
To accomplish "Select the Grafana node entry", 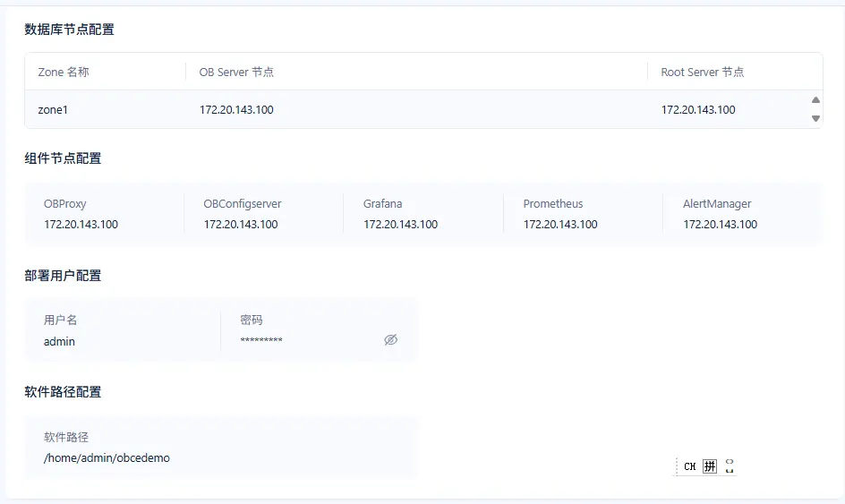I will pyautogui.click(x=400, y=214).
